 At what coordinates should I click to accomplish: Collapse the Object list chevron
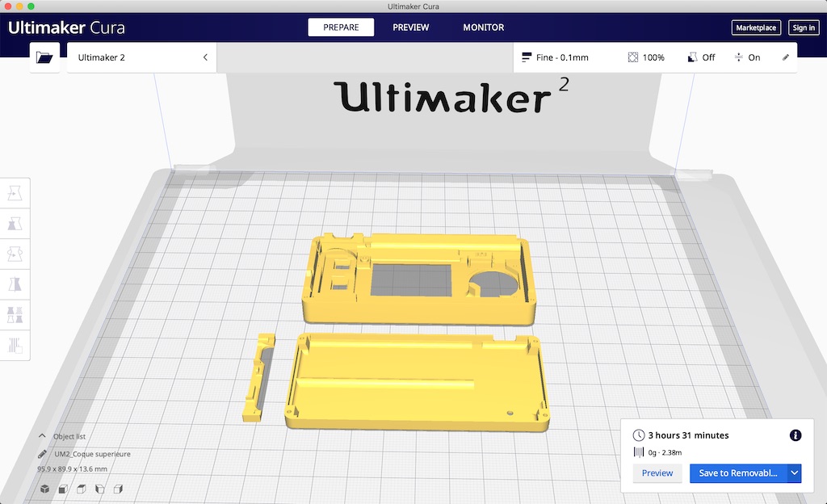[42, 436]
